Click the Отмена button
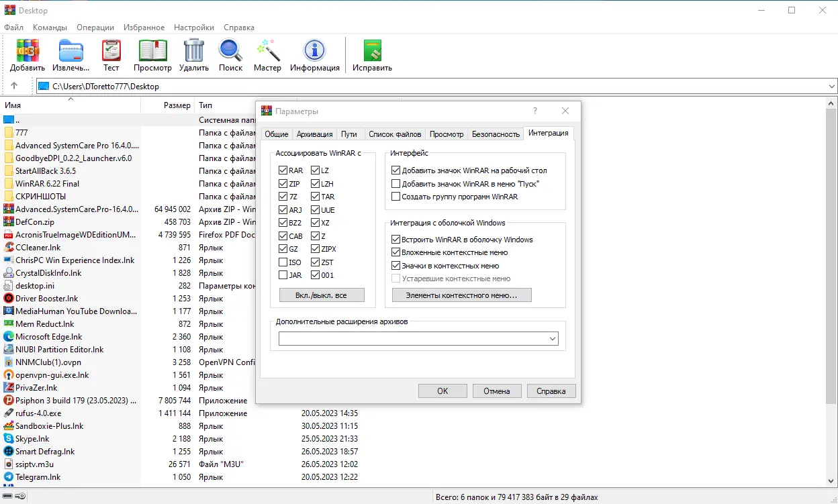Viewport: 838px width, 504px height. coord(497,391)
